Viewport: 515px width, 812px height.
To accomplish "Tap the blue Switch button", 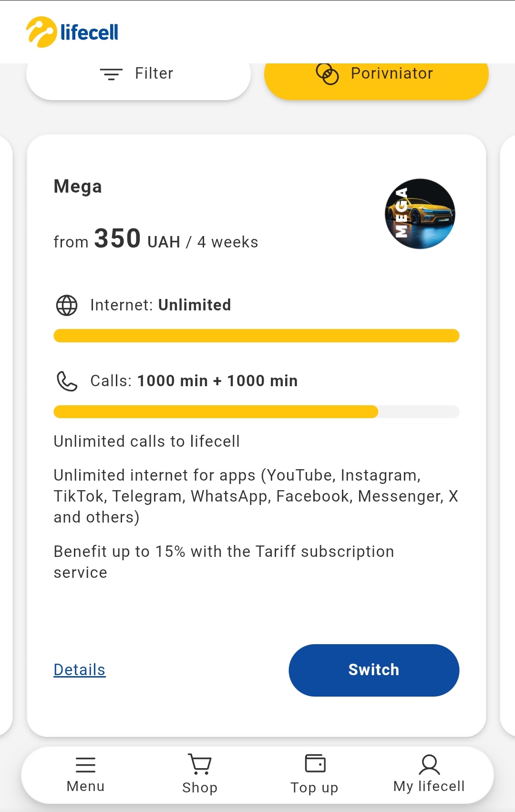I will point(374,670).
